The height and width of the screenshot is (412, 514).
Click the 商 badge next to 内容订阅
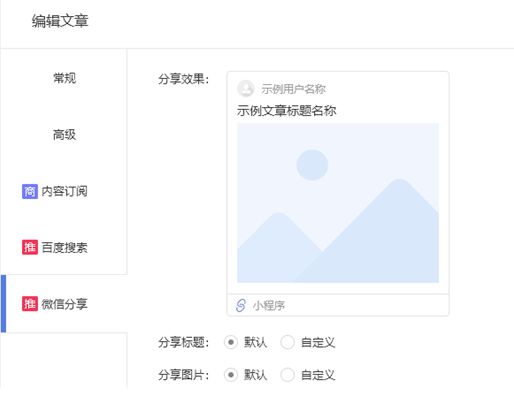[30, 191]
